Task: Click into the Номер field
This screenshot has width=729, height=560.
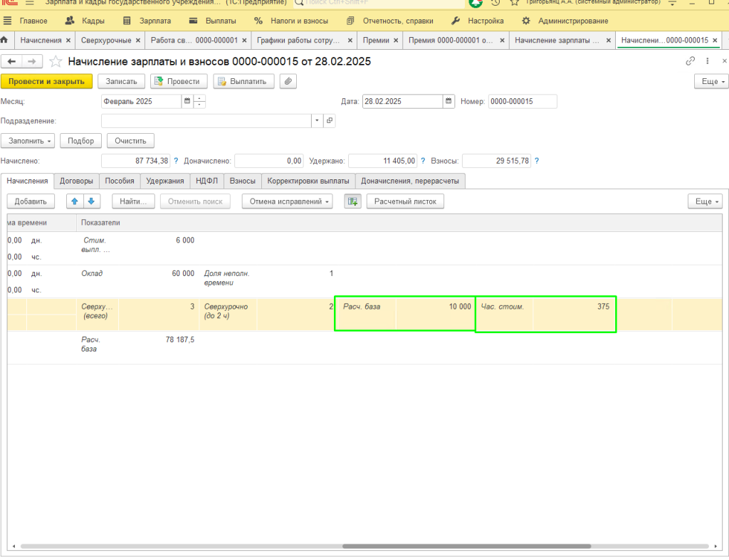Action: click(x=523, y=101)
